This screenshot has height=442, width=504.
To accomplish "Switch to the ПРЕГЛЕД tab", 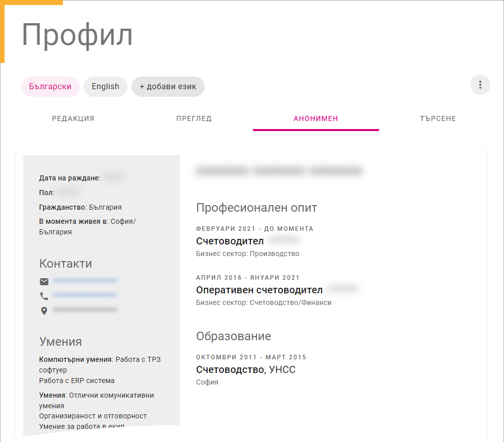I will click(194, 118).
